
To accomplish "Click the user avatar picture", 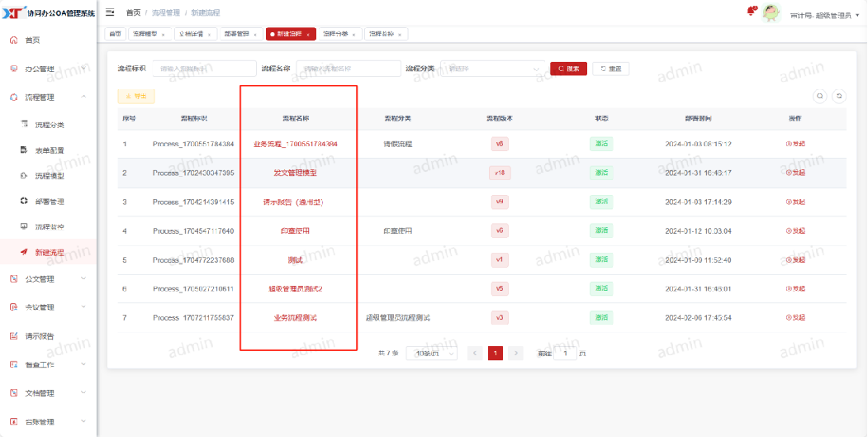I will pos(770,12).
